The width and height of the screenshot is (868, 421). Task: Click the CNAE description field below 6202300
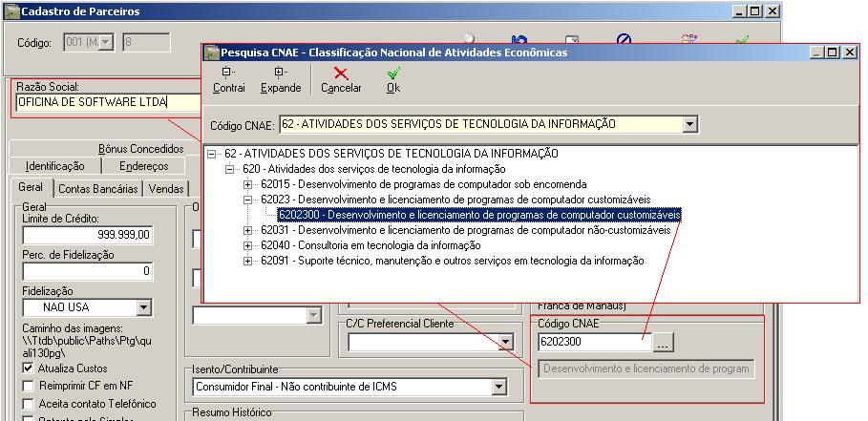646,369
